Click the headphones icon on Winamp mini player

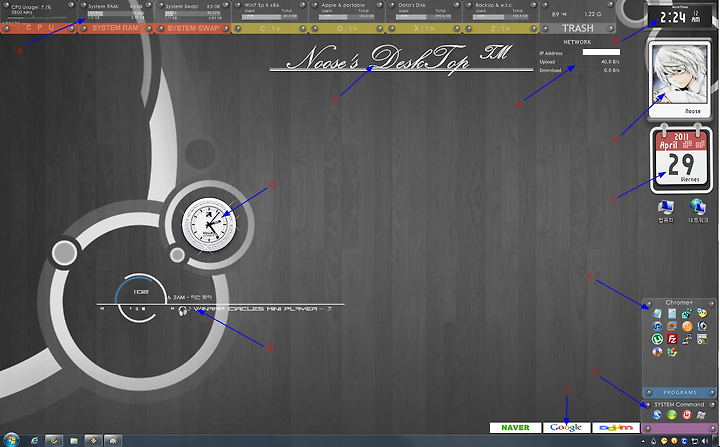(182, 311)
